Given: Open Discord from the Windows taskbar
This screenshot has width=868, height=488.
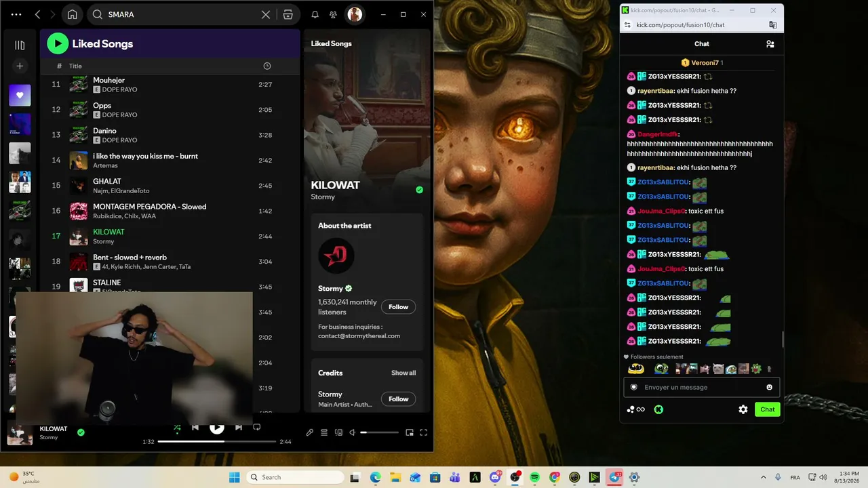Looking at the screenshot, I should 495,477.
